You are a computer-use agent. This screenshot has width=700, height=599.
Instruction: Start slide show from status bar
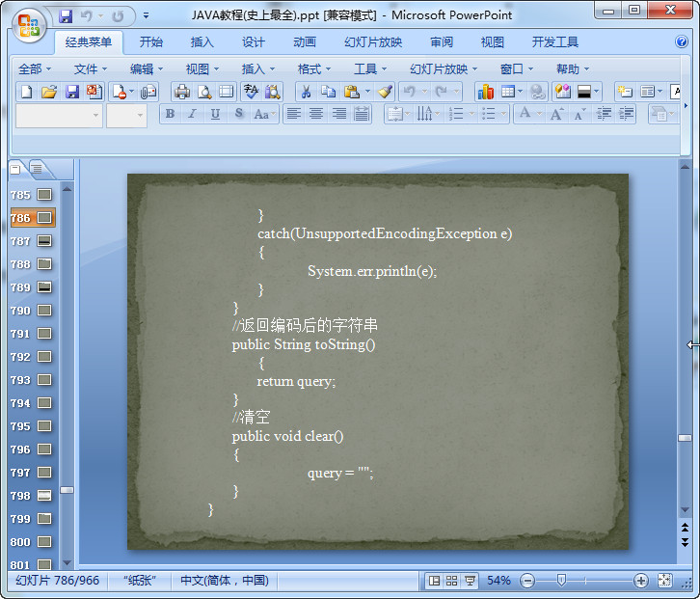click(470, 581)
